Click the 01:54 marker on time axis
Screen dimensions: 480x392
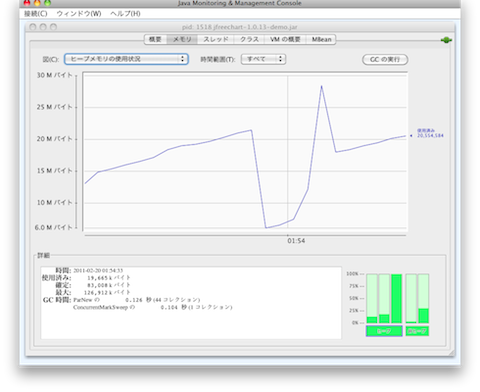point(296,241)
